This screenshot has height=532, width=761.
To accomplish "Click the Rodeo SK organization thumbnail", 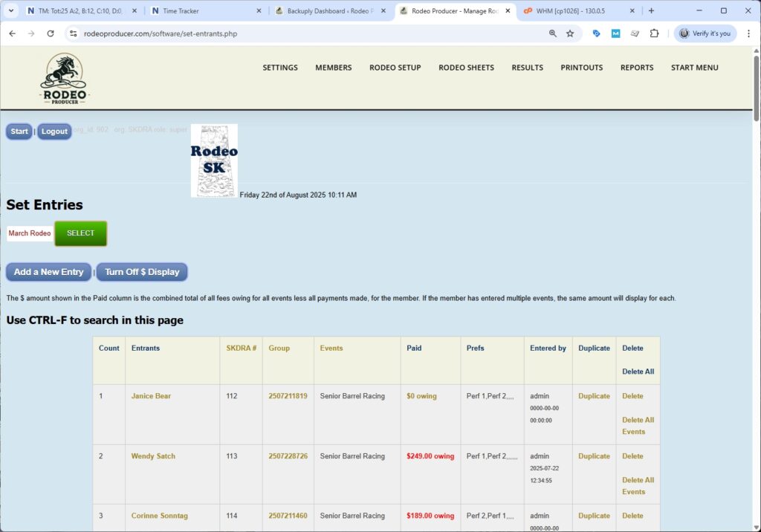I will click(214, 160).
